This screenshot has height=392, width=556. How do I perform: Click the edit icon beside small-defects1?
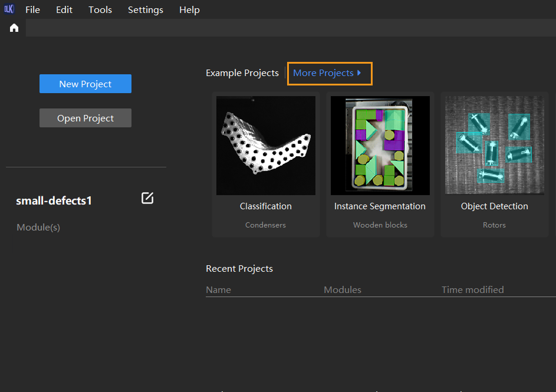pyautogui.click(x=147, y=198)
